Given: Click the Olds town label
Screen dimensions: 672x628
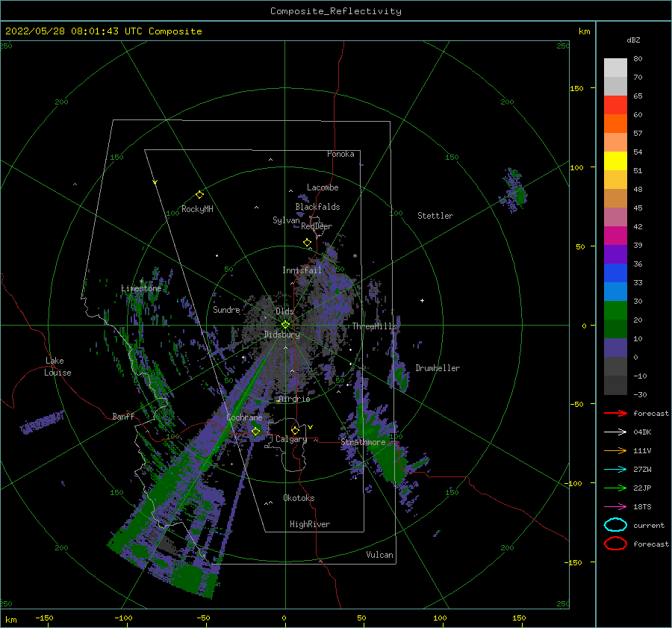Looking at the screenshot, I should coord(284,311).
